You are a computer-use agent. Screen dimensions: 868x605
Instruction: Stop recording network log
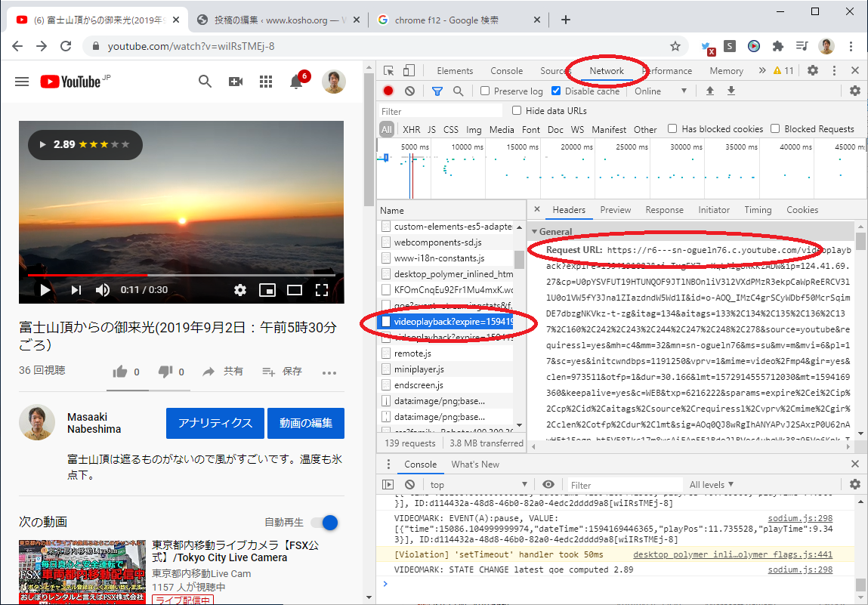tap(388, 91)
